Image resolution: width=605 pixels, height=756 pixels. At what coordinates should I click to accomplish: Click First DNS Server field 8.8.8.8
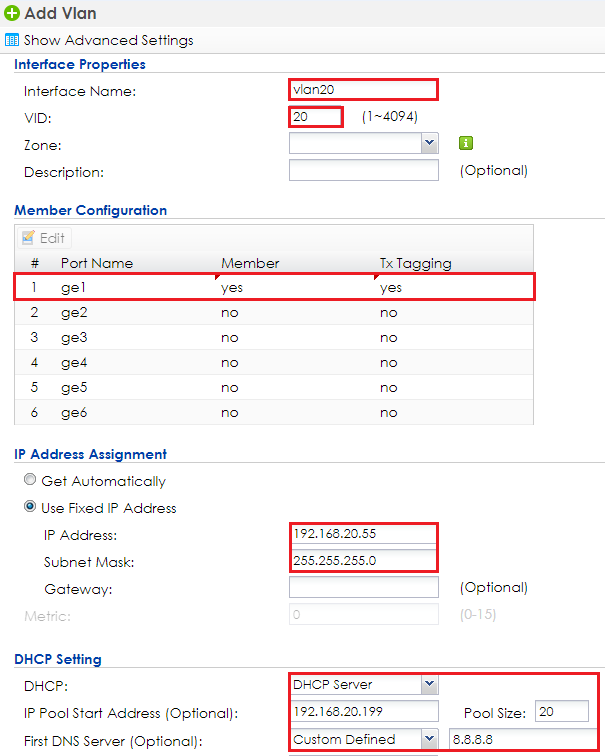point(524,739)
